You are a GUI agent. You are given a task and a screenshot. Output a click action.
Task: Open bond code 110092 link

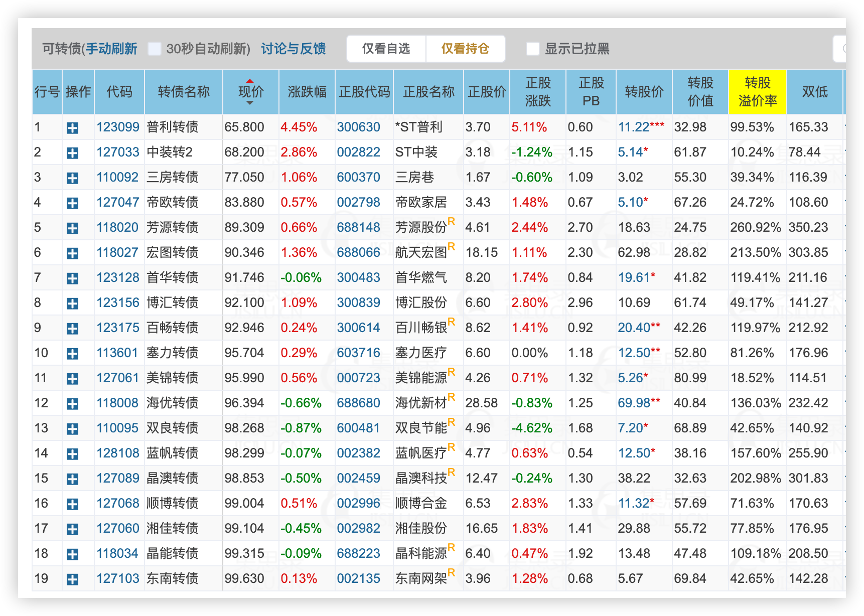(x=117, y=177)
